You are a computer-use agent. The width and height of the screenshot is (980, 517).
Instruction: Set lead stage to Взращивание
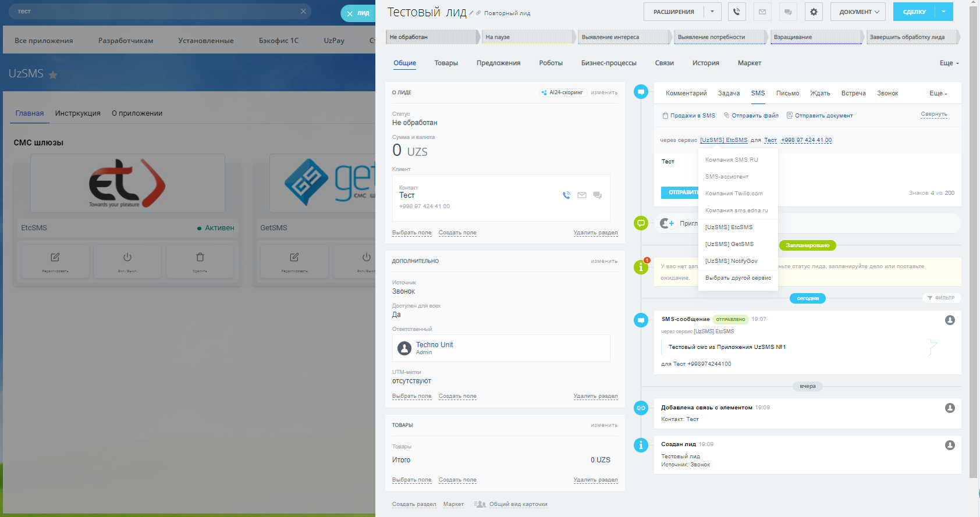[x=818, y=37]
